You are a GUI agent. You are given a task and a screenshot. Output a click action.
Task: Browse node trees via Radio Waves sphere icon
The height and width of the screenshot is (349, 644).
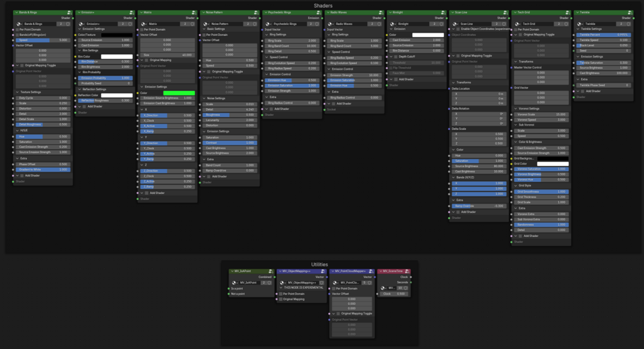(331, 24)
